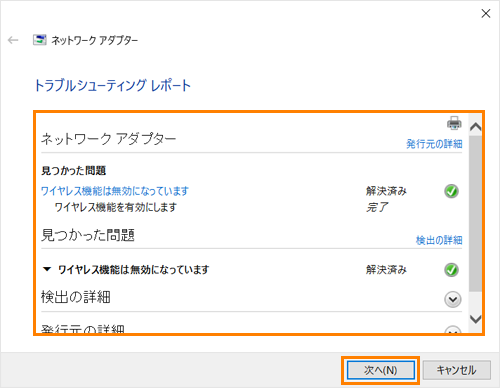This screenshot has height=388, width=500.
Task: Open the 検出の詳細 link
Action: point(439,240)
